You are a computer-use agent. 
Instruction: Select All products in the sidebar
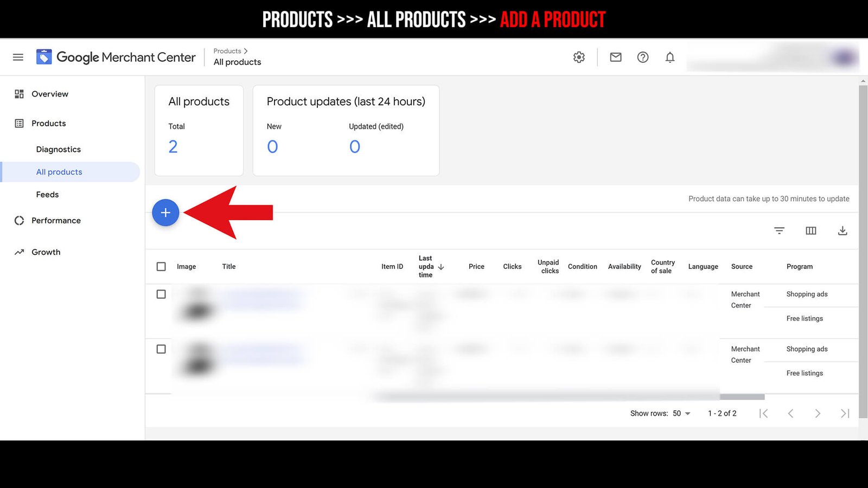71,172
